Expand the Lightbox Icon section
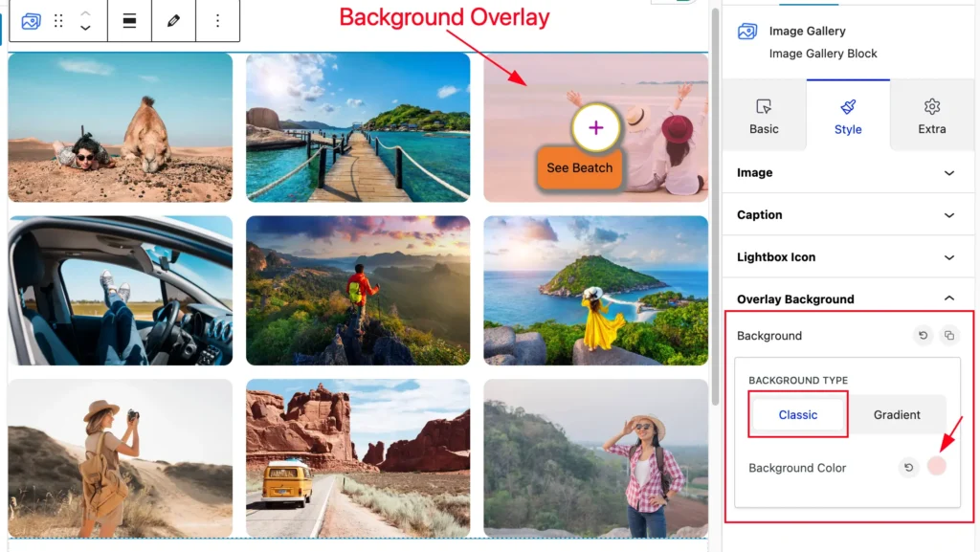980x552 pixels. click(x=848, y=257)
